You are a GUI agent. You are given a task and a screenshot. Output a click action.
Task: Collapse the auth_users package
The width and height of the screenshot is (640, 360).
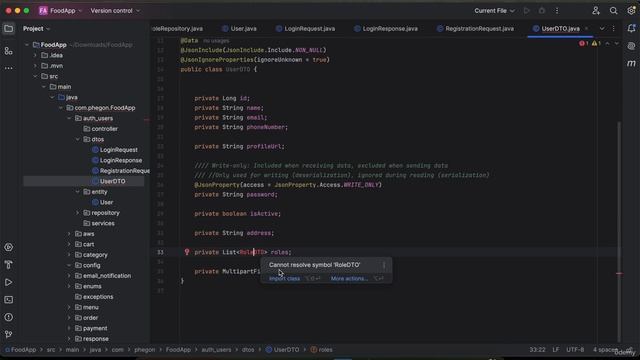click(69, 118)
